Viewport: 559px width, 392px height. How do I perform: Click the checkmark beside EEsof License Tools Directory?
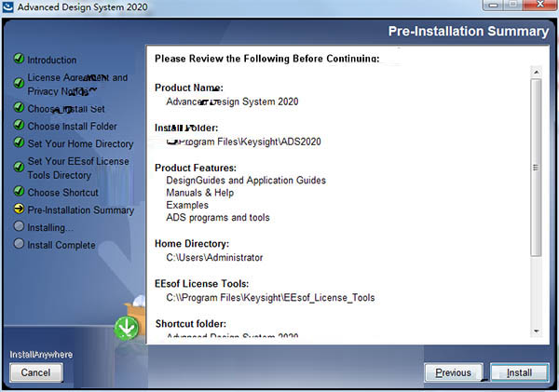[x=19, y=167]
